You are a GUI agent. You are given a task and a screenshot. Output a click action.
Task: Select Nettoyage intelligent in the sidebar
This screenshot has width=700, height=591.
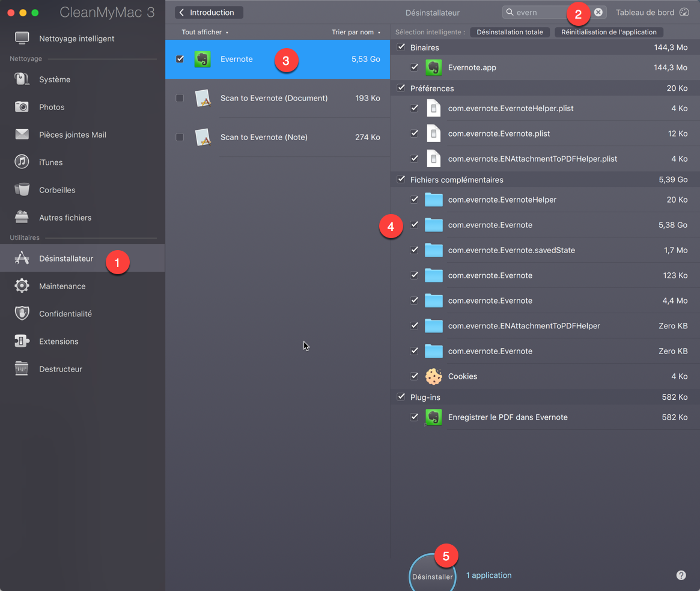82,38
